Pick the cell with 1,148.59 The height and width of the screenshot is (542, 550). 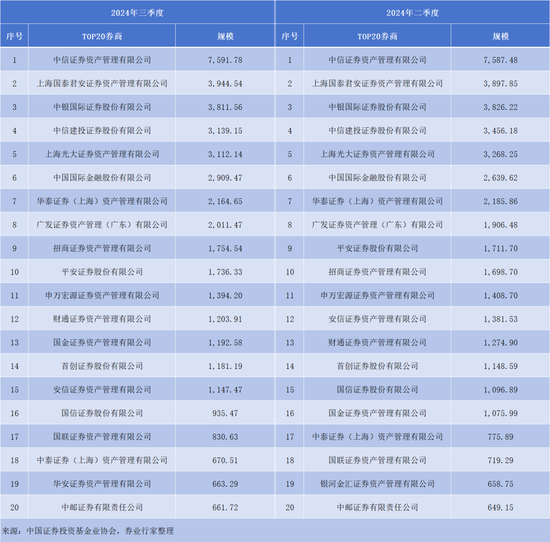coord(501,366)
